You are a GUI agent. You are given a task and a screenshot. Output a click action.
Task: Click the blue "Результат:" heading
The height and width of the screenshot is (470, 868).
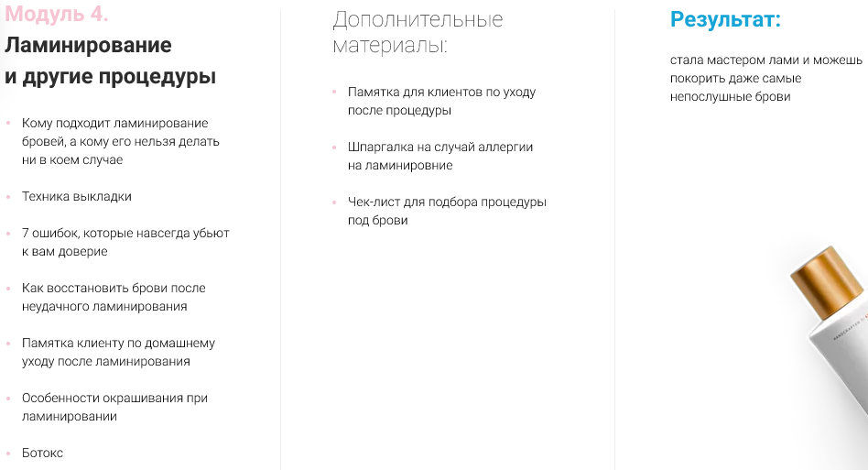click(x=725, y=19)
